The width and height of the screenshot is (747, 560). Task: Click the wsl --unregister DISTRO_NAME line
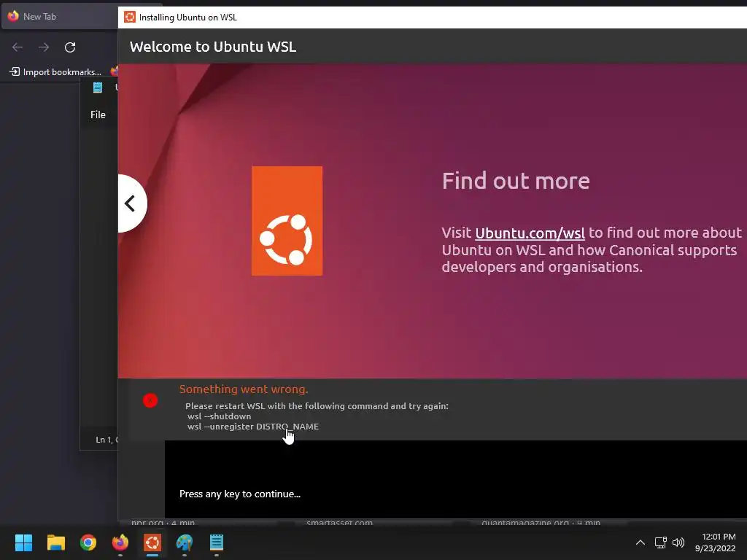pos(253,427)
